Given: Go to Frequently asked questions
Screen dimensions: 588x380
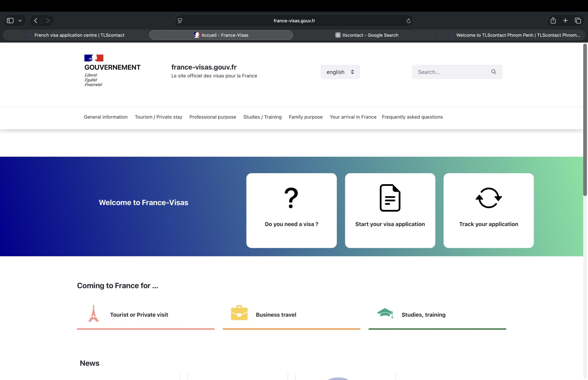Looking at the screenshot, I should coord(412,117).
